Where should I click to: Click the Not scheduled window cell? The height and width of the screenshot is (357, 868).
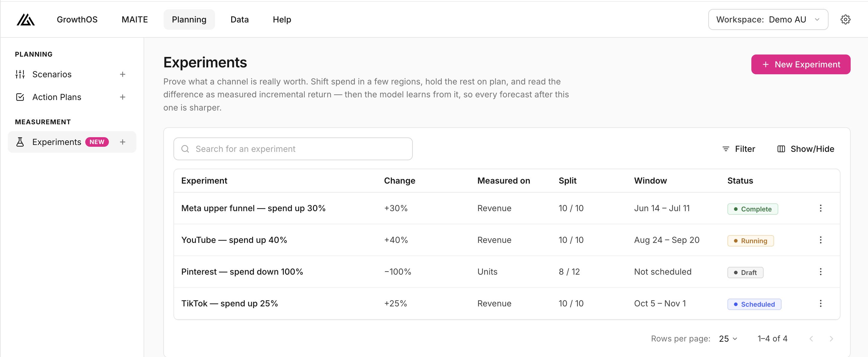663,272
